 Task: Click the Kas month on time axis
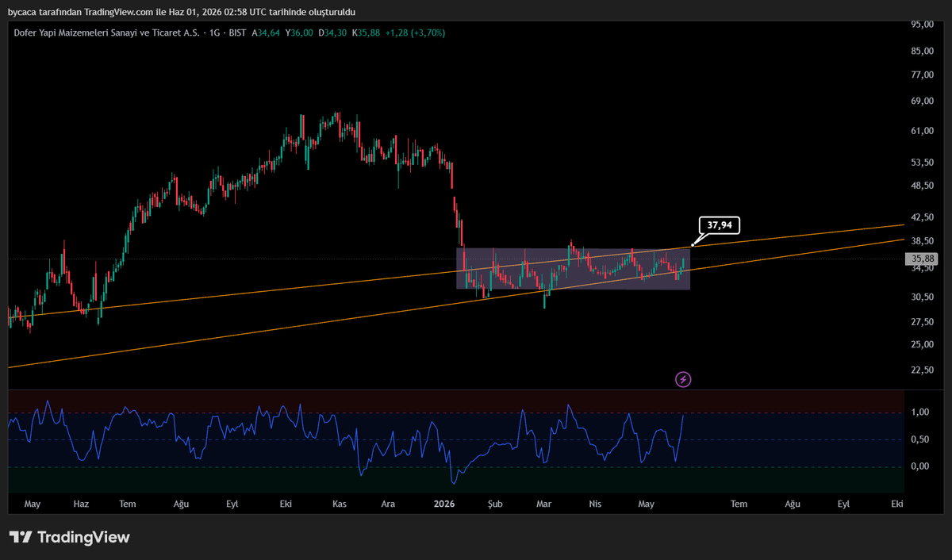[340, 504]
